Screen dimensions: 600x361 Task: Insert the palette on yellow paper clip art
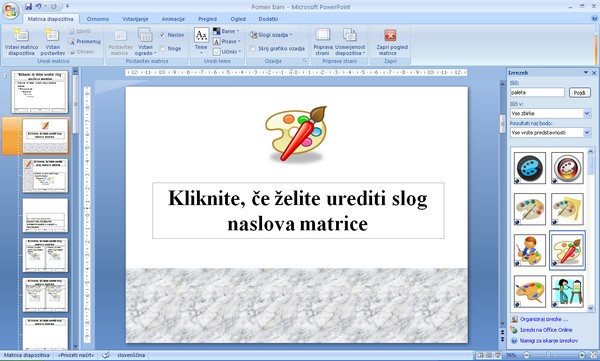(x=567, y=209)
